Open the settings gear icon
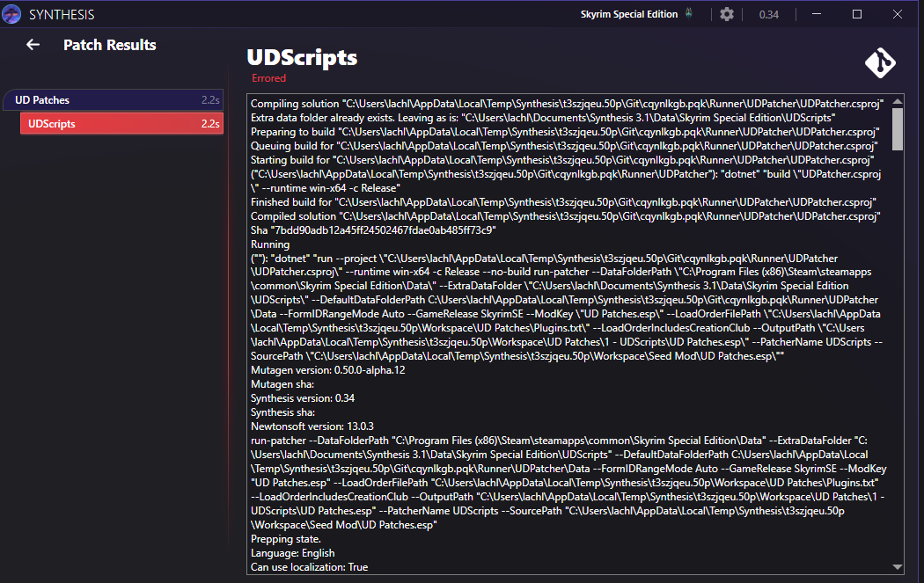The width and height of the screenshot is (924, 583). (727, 14)
